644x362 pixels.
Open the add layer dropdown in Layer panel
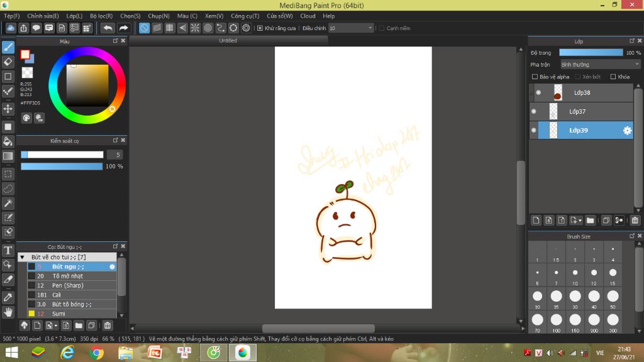point(576,221)
